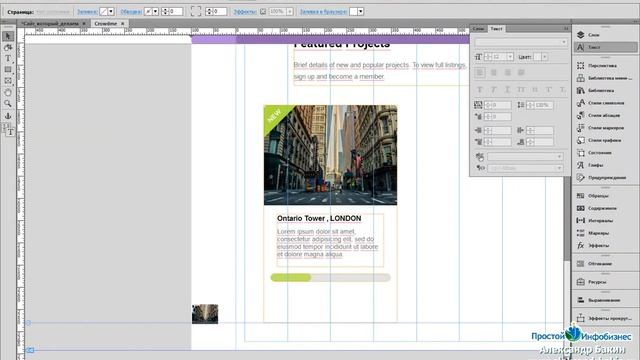This screenshot has height=360, width=640.
Task: Select the Selection arrow tool
Action: [8, 36]
